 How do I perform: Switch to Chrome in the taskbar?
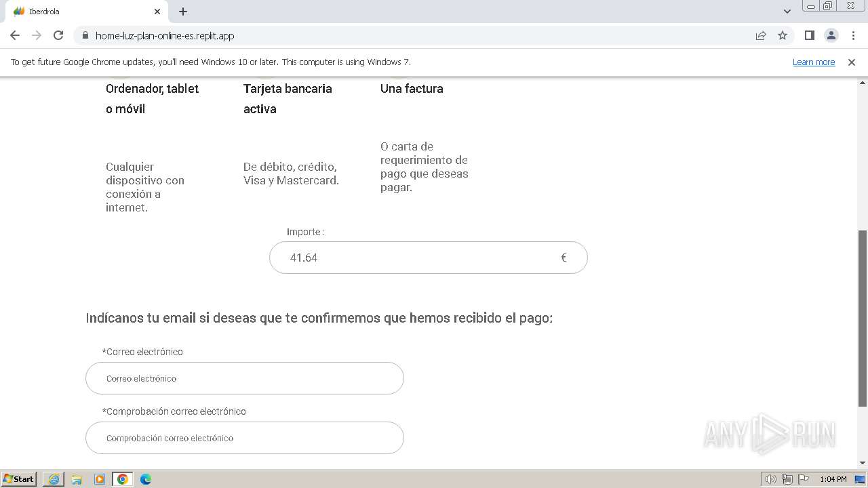point(123,479)
